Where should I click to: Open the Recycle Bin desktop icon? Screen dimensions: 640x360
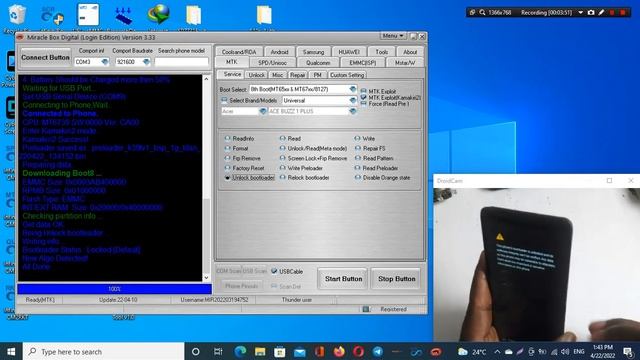coord(17,15)
